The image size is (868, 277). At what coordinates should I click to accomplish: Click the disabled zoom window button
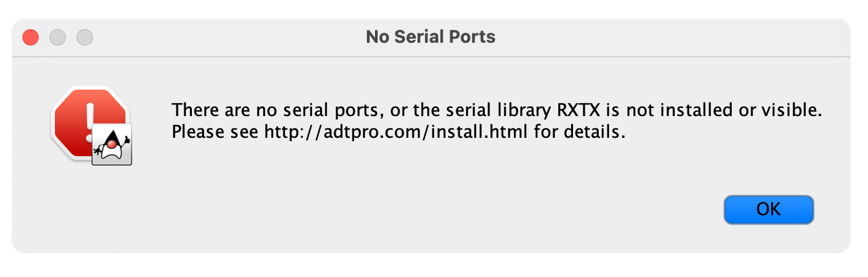85,37
